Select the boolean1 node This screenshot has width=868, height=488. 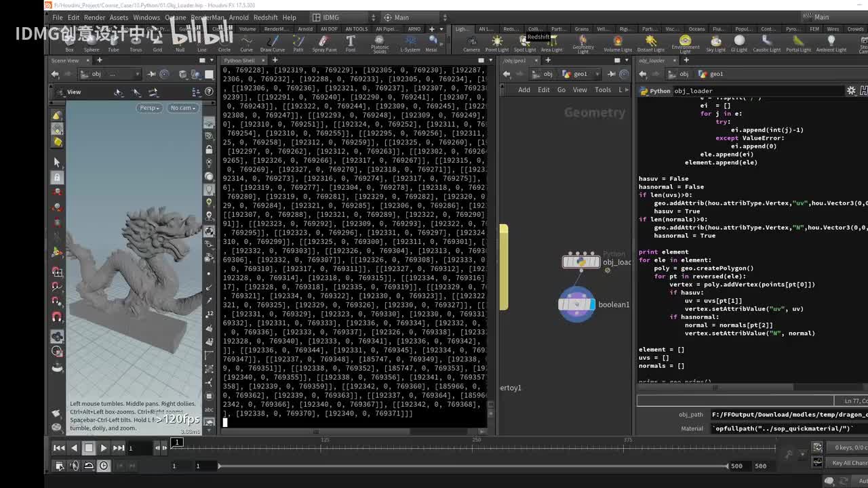pos(576,304)
